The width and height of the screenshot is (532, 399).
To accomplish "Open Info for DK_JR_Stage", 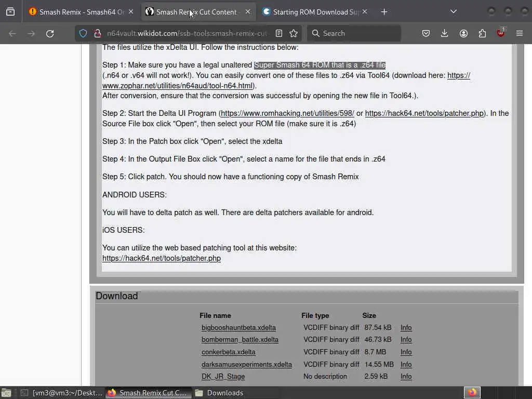I will [x=406, y=377].
